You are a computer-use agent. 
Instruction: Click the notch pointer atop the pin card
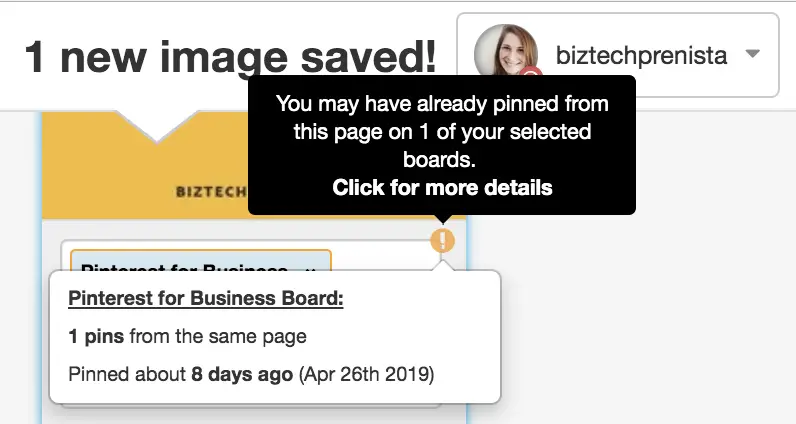156,127
